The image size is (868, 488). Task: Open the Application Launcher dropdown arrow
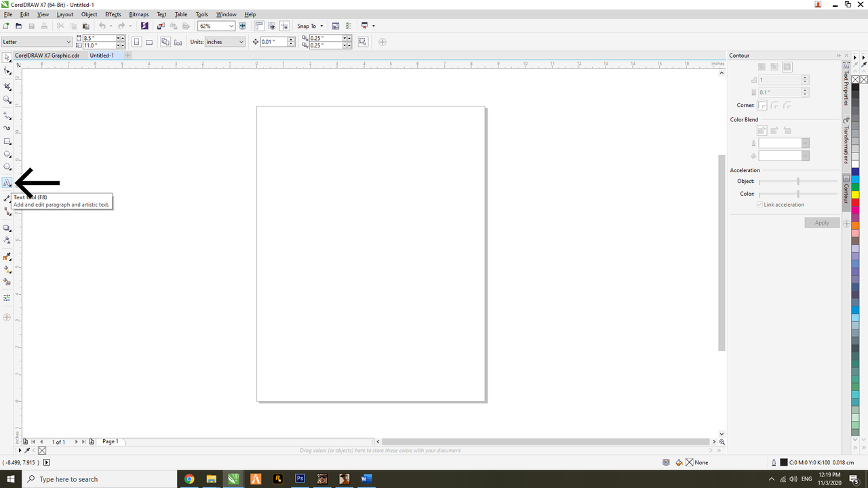click(374, 26)
